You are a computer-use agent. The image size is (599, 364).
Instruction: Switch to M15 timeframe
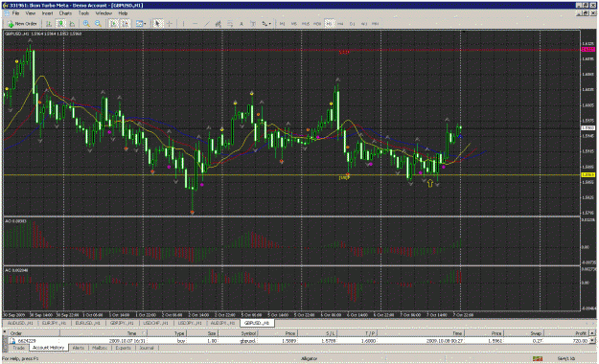tap(306, 24)
